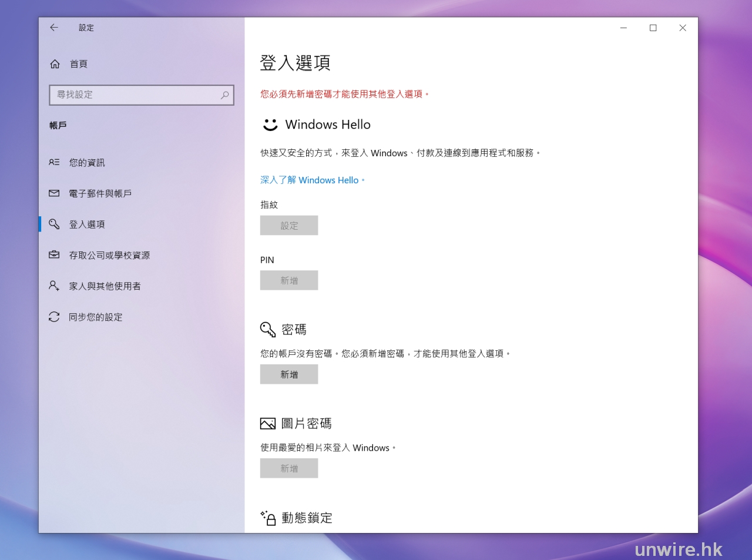
Task: Click the sync arrows icon for 同步您的設定
Action: point(54,317)
